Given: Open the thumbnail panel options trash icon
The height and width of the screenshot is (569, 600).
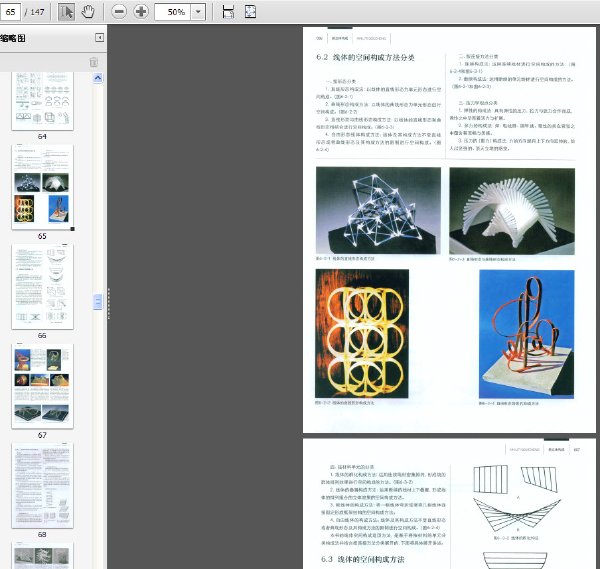Looking at the screenshot, I should coord(94,62).
